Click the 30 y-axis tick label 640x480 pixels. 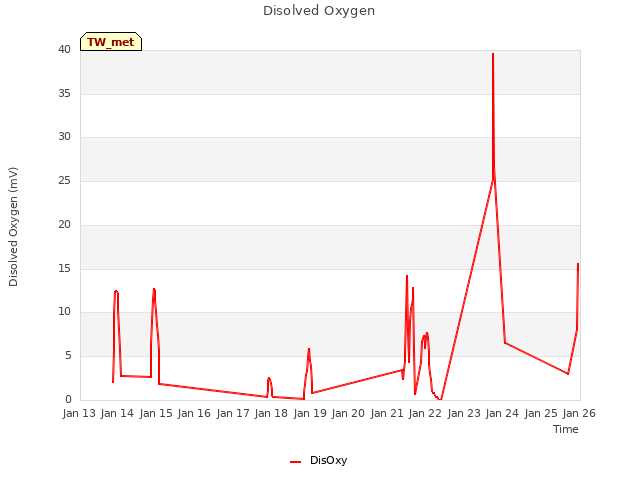click(64, 137)
